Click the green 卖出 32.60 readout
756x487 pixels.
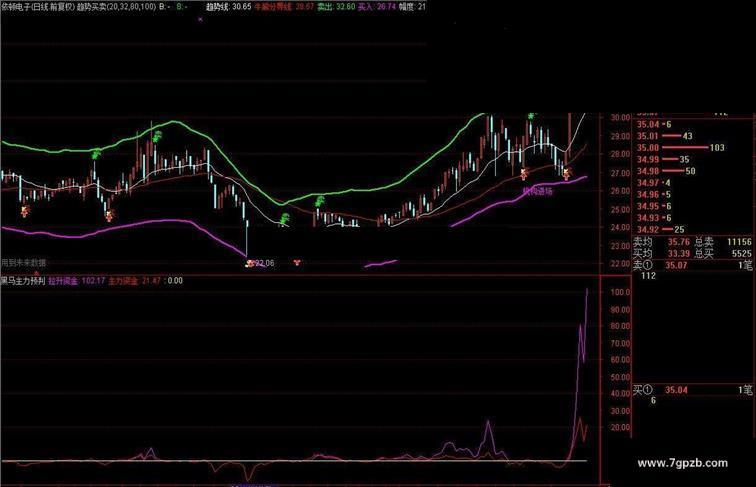[x=337, y=7]
